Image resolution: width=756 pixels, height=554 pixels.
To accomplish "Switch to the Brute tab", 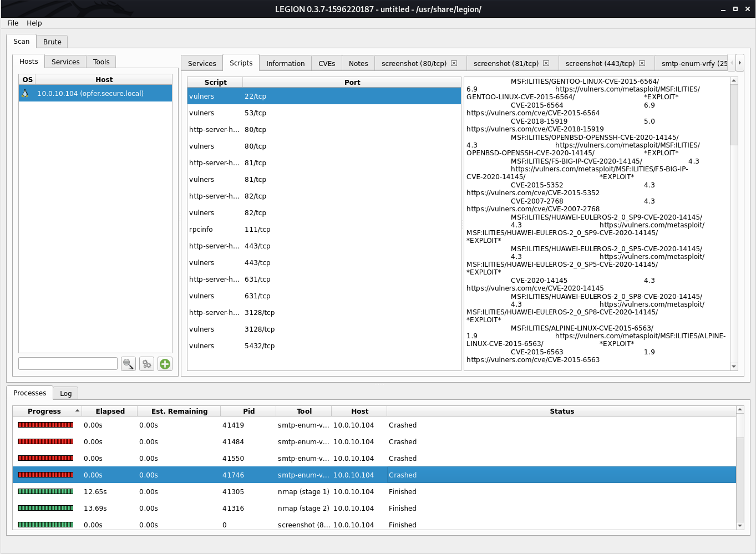I will pyautogui.click(x=52, y=42).
